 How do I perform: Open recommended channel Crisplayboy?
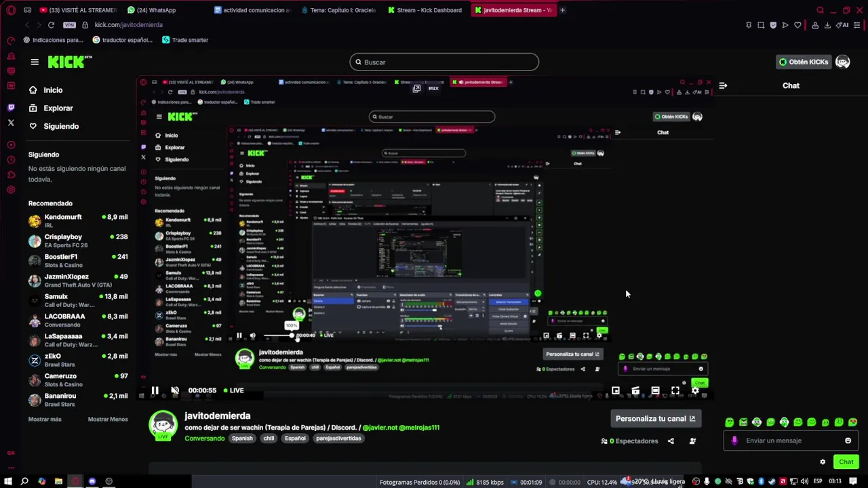[x=78, y=241]
